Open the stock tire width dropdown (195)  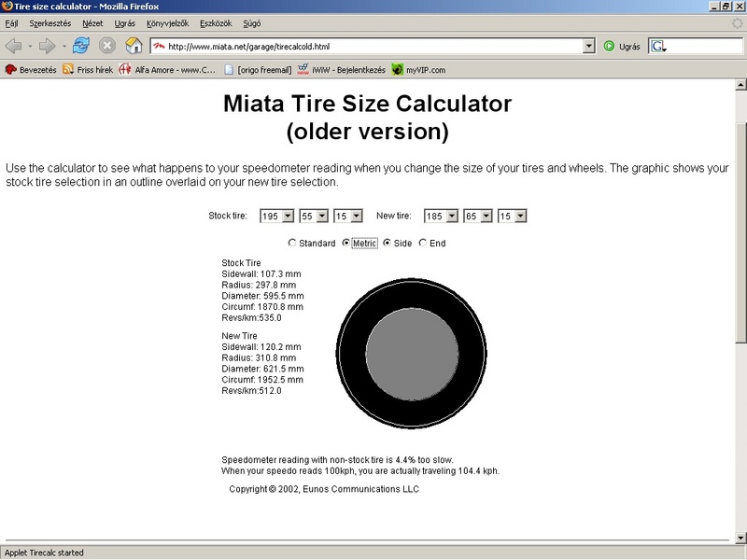click(276, 217)
